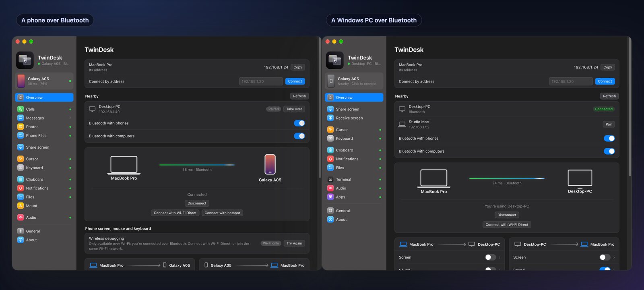This screenshot has height=290, width=644.
Task: Open Phone Files in the phone window sidebar
Action: pyautogui.click(x=44, y=136)
